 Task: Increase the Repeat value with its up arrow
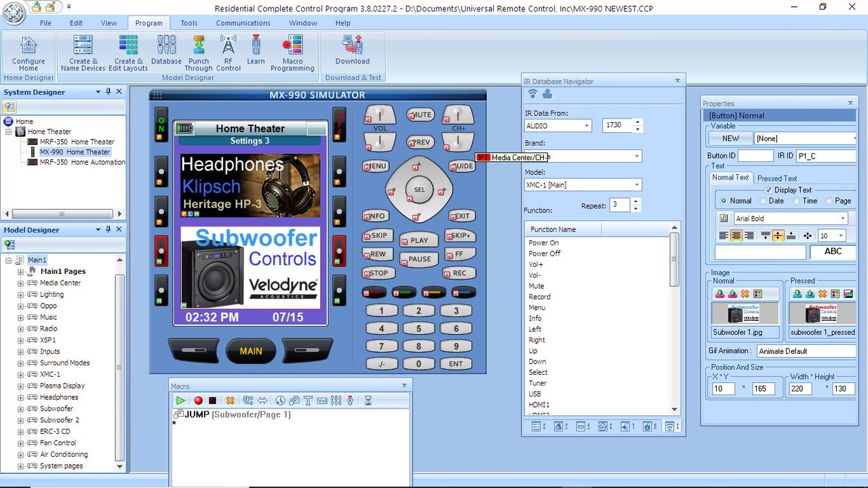(635, 201)
